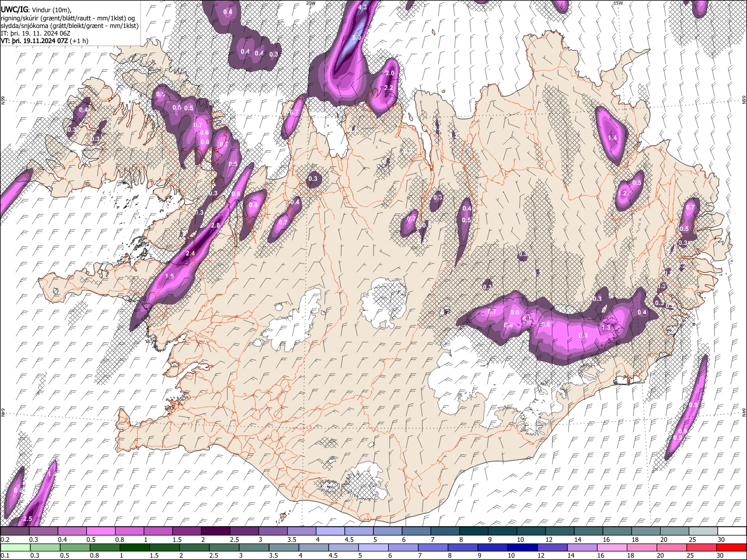Pick the red swatch ending the lower legend

[x=731, y=547]
